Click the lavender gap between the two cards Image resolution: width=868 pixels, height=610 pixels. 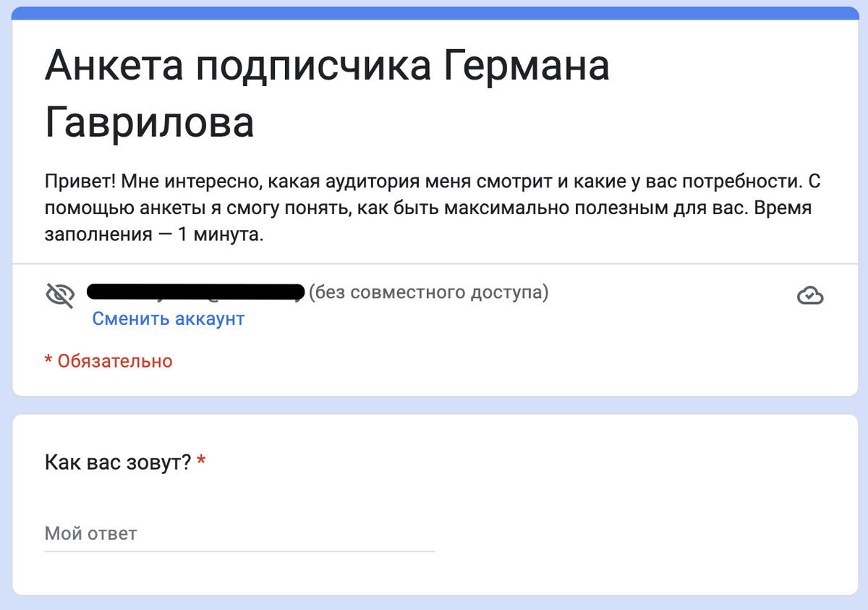coord(434,404)
